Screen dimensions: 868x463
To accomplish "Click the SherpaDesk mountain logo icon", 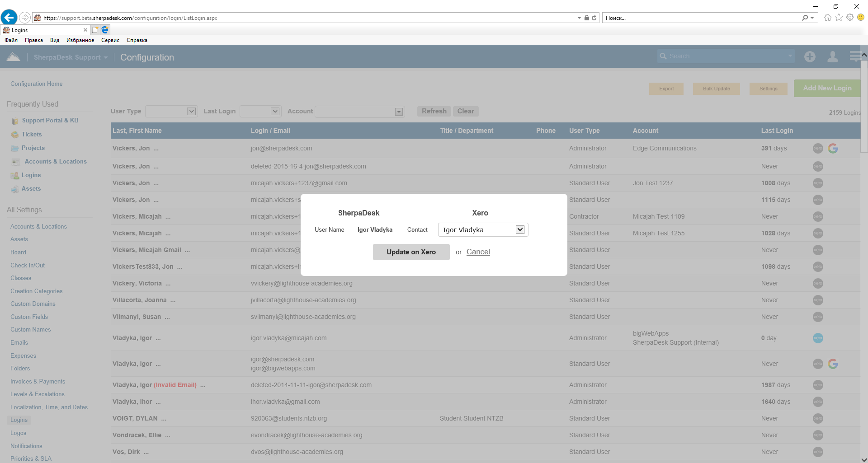I will [x=14, y=57].
